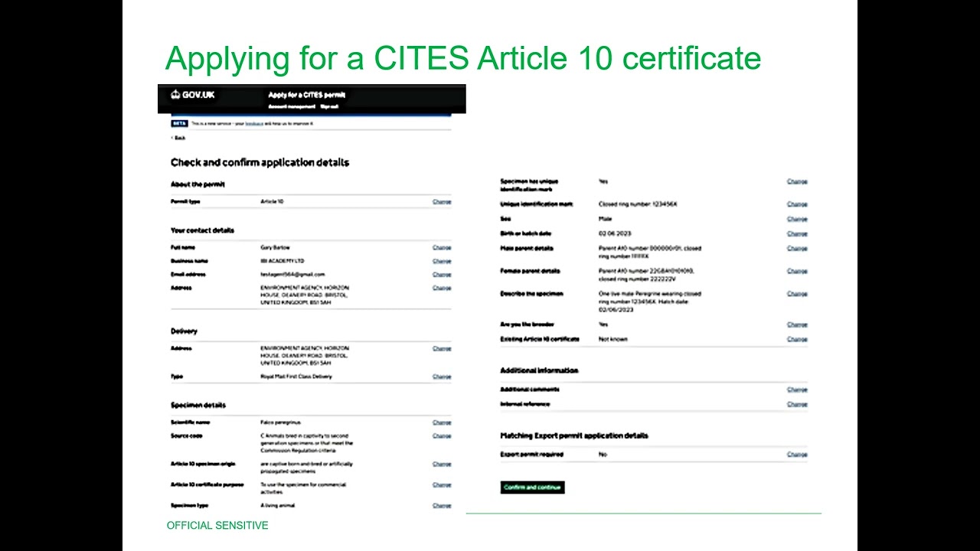980x551 pixels.
Task: Click the Check and confirm application details heading
Action: 260,162
